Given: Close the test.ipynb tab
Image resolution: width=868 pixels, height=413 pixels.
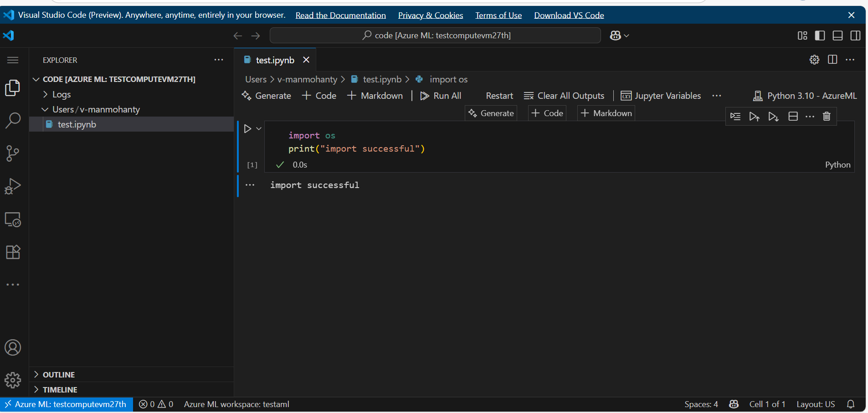Looking at the screenshot, I should pyautogui.click(x=306, y=60).
